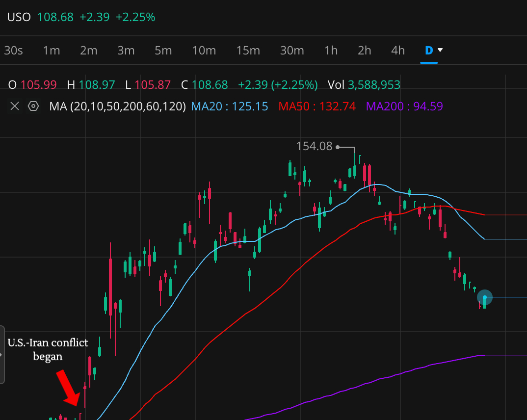This screenshot has width=527, height=420.
Task: Click the MA50 : 132.74 value
Action: point(317,106)
